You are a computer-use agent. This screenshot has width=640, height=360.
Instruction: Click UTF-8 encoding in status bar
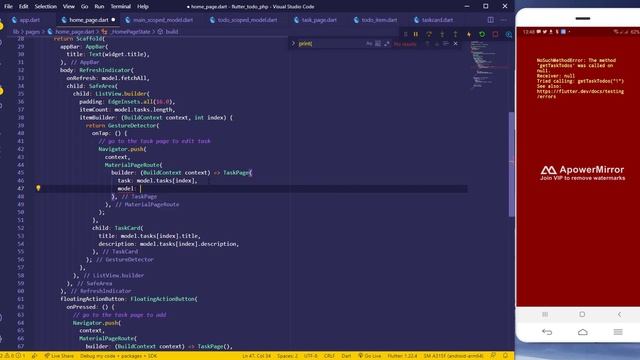[311, 356]
